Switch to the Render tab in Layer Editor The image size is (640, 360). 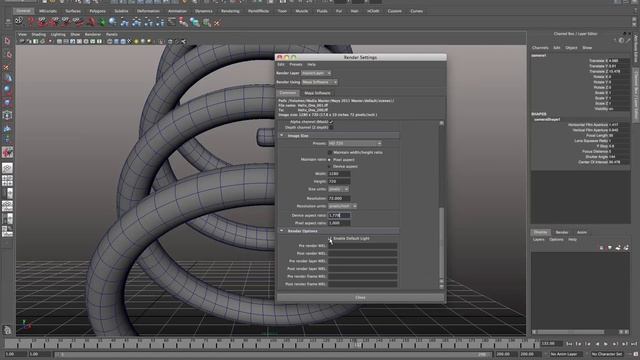point(562,232)
